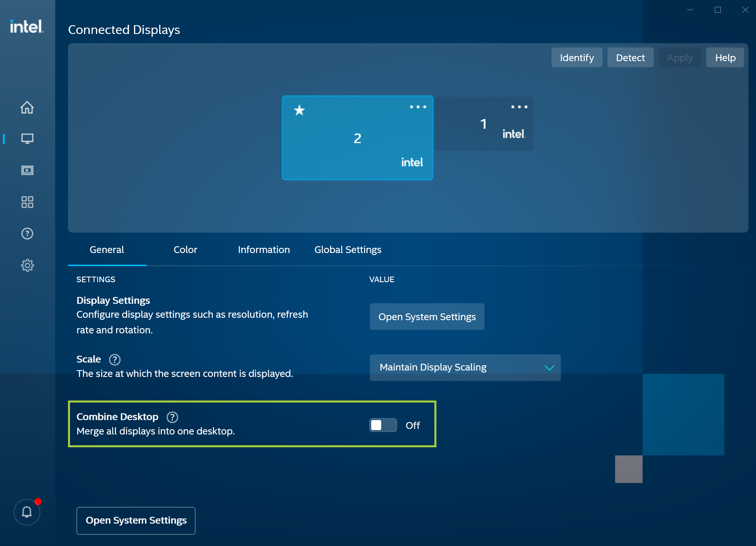Click the Help button
This screenshot has width=756, height=546.
(725, 58)
